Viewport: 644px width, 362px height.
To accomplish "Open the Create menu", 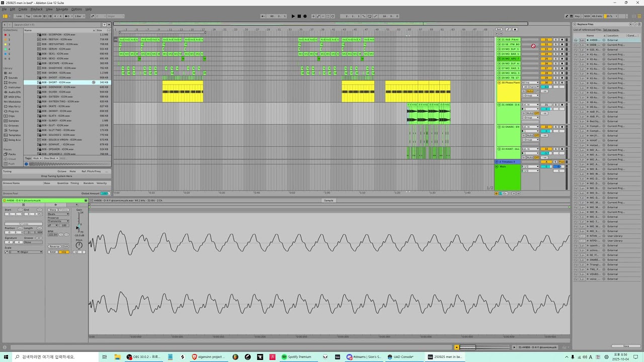I will click(23, 9).
